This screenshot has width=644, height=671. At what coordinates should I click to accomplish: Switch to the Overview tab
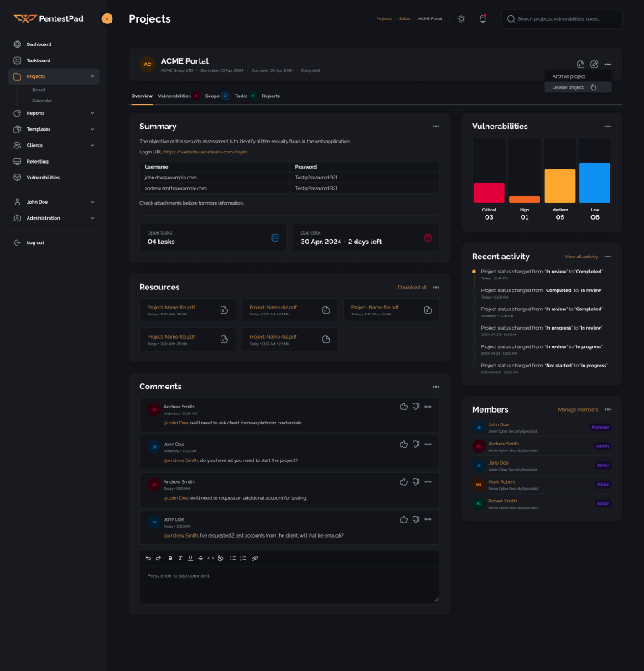[x=142, y=96]
